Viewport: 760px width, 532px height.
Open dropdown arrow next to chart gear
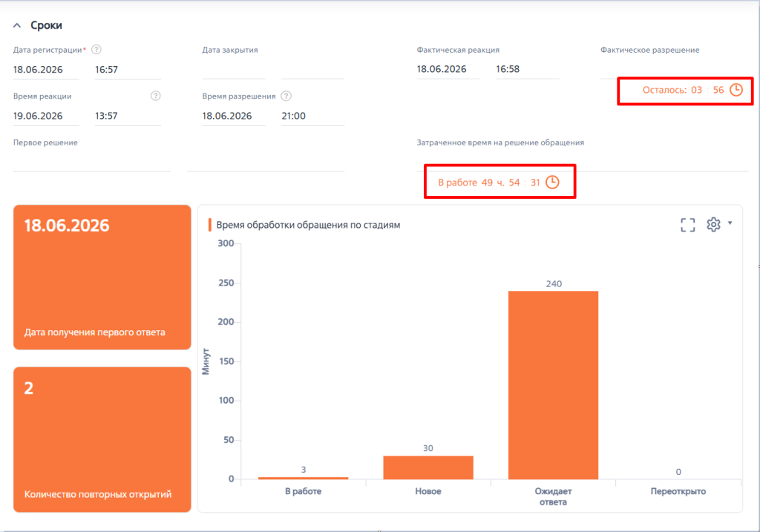coord(730,223)
